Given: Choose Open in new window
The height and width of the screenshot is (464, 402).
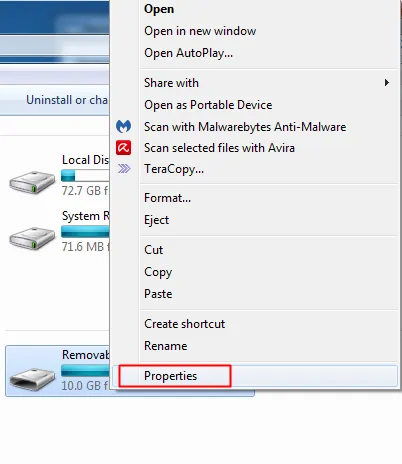Looking at the screenshot, I should click(200, 31).
